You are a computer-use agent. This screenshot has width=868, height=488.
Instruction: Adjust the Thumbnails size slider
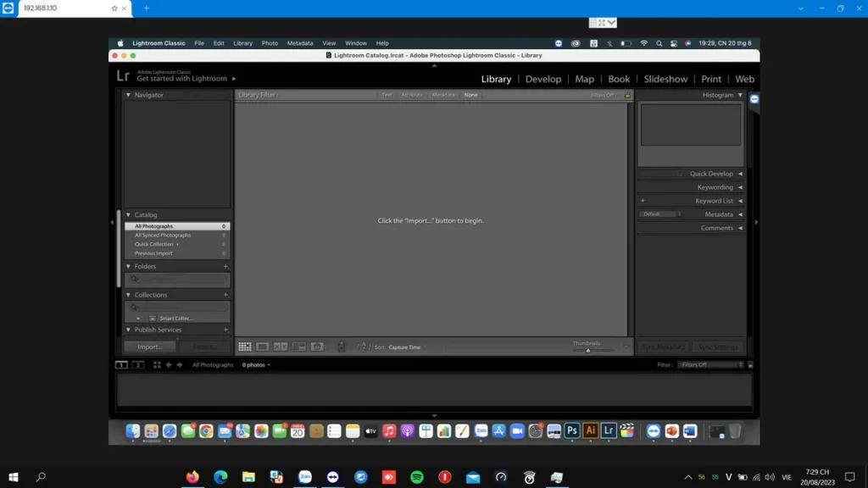click(x=588, y=350)
